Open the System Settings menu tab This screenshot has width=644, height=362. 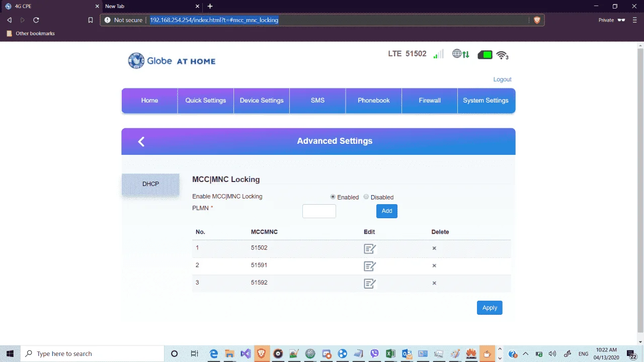click(x=486, y=101)
